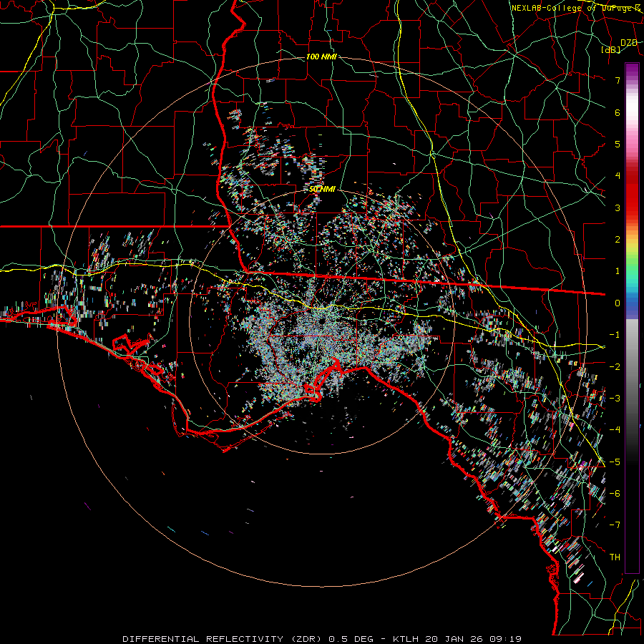The height and width of the screenshot is (644, 644).
Task: Select the 3 value on the color scale
Action: tap(618, 208)
